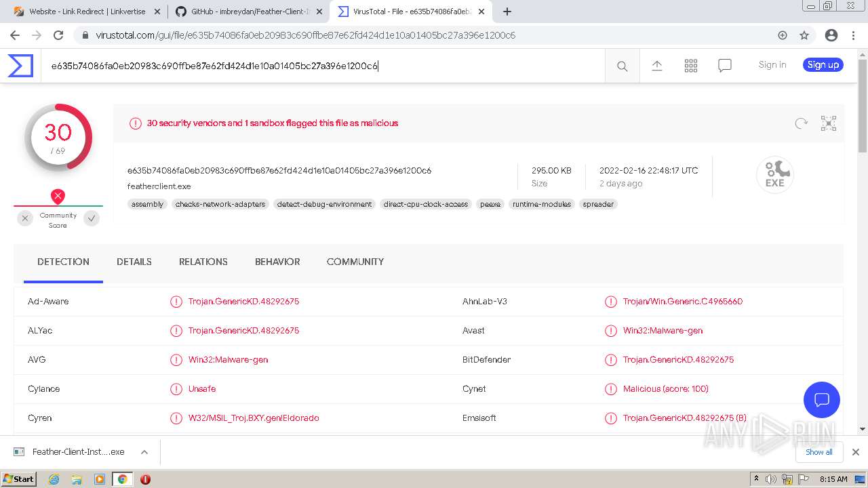868x488 pixels.
Task: Click the red security taskbar icon
Action: tap(145, 479)
